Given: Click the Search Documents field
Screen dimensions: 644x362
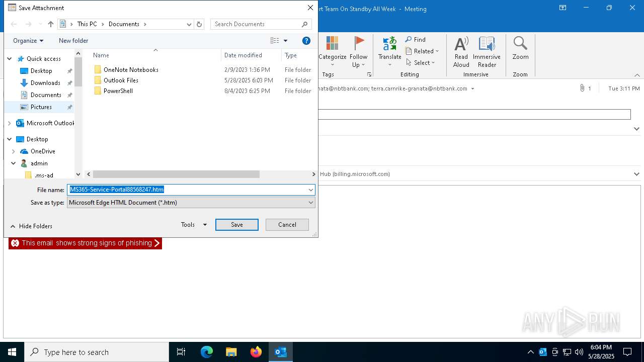Looking at the screenshot, I should [261, 24].
